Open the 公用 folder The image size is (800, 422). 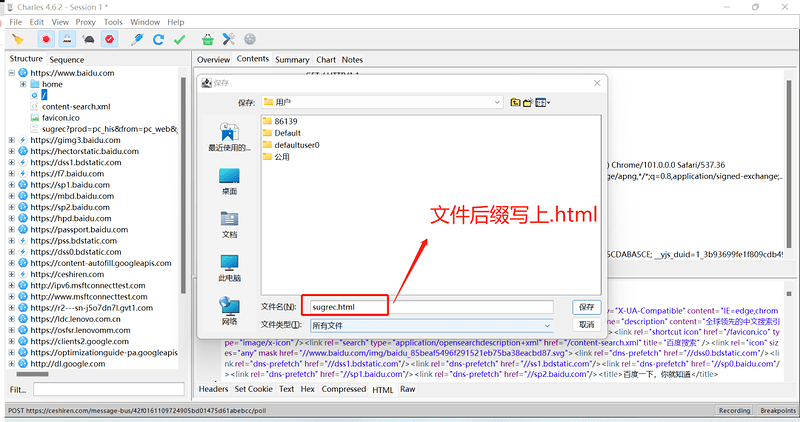277,157
